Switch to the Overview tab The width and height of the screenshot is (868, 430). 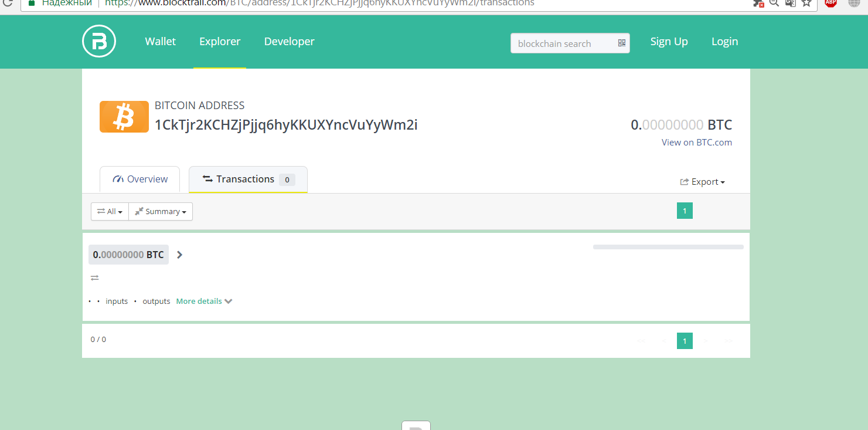(140, 180)
